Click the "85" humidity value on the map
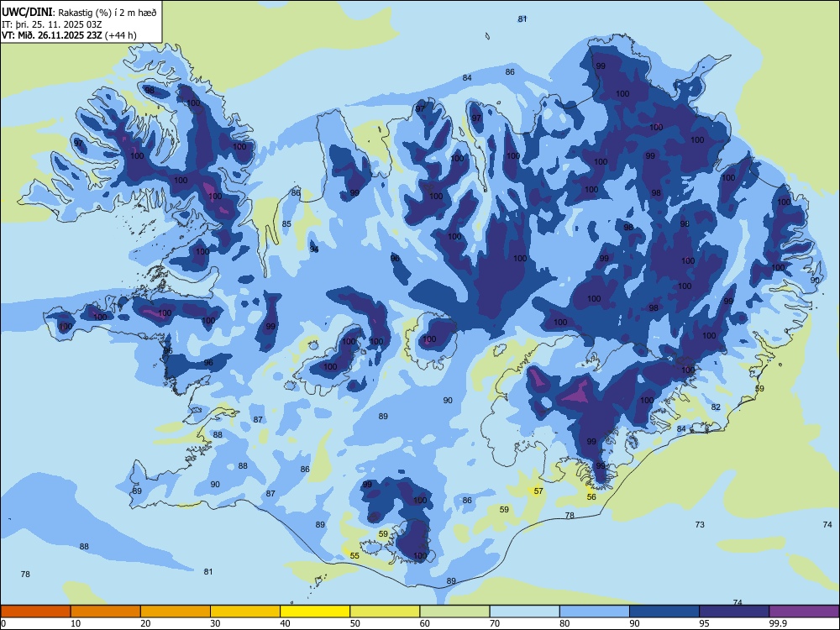The width and height of the screenshot is (840, 630). click(x=286, y=223)
